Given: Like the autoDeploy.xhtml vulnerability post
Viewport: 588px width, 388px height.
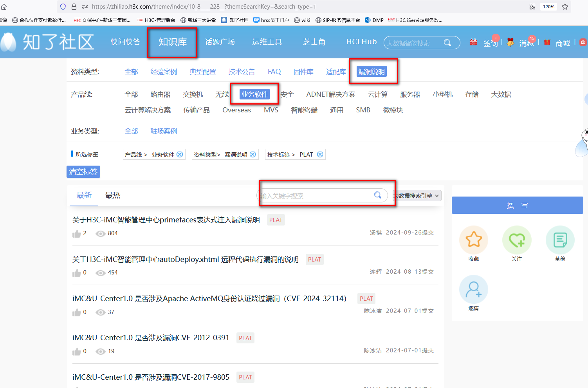Looking at the screenshot, I should pyautogui.click(x=77, y=273).
